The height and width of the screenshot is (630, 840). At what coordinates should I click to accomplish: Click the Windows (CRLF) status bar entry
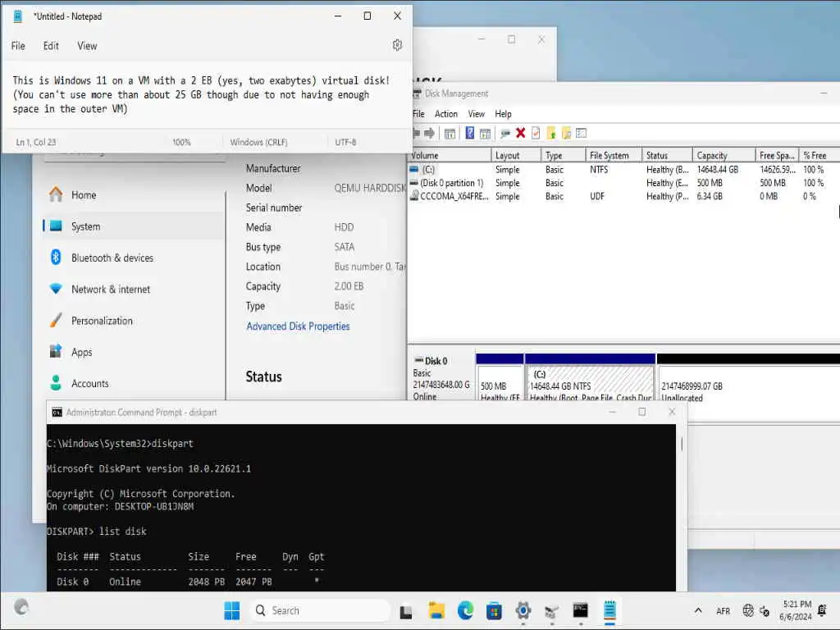pyautogui.click(x=258, y=143)
